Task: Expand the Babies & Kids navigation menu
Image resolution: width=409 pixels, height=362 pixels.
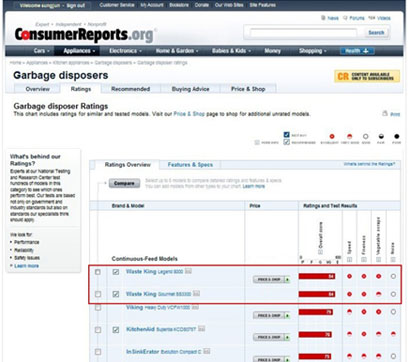Action: 232,51
